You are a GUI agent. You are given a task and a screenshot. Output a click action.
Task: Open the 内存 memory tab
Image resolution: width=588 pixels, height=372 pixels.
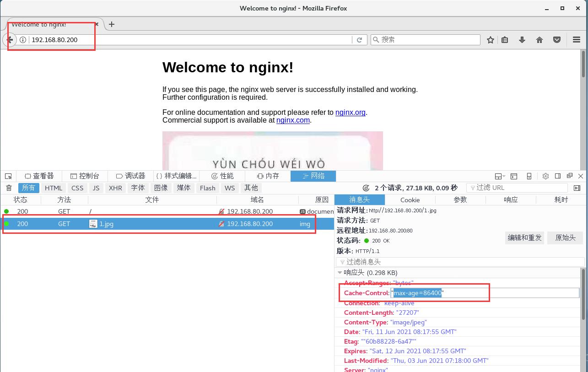[268, 176]
